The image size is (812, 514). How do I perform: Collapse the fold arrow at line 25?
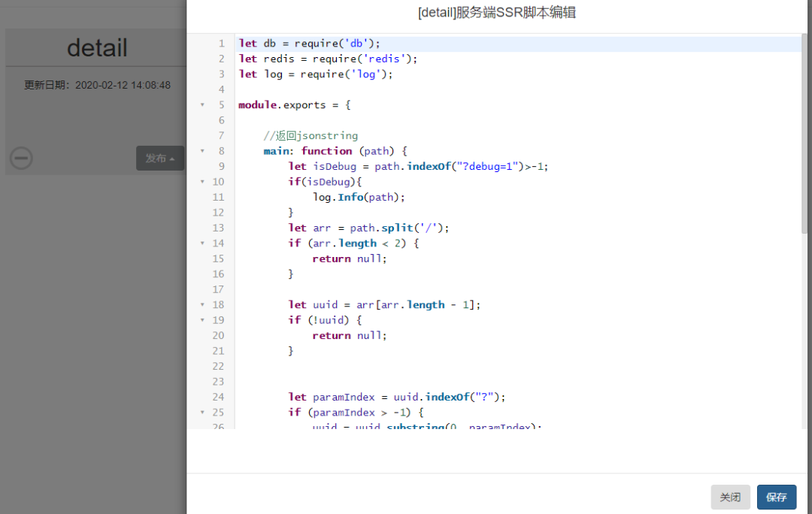[x=202, y=413]
